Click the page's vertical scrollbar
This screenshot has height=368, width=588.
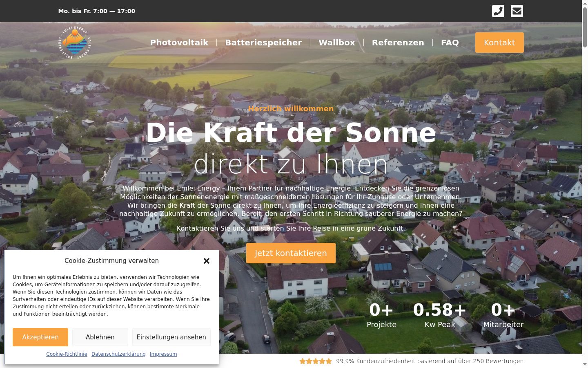[585, 184]
